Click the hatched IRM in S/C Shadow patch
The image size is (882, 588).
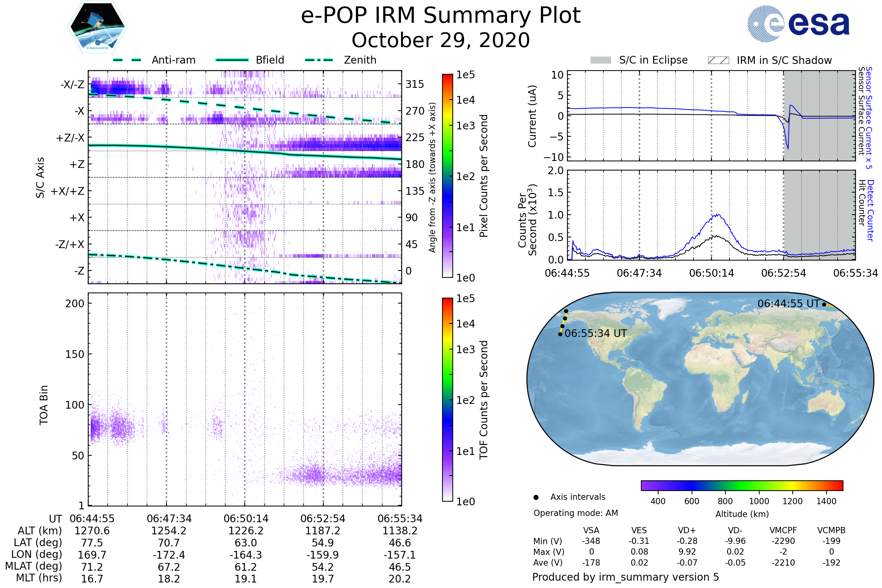[718, 60]
